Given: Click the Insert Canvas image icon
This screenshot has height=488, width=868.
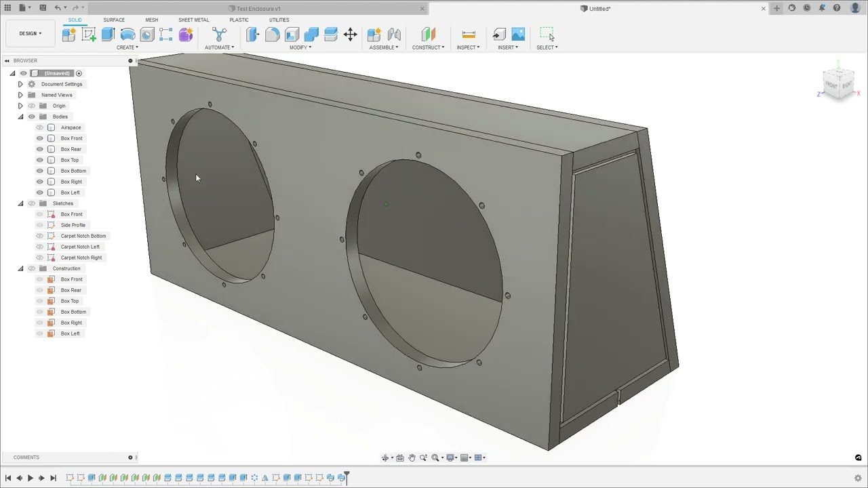Looking at the screenshot, I should click(518, 35).
